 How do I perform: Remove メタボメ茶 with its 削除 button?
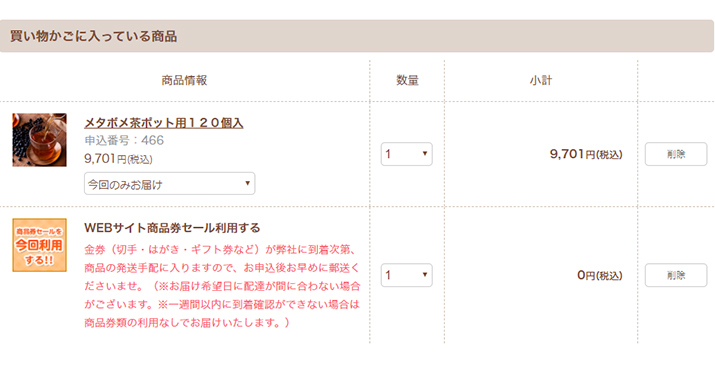click(676, 154)
